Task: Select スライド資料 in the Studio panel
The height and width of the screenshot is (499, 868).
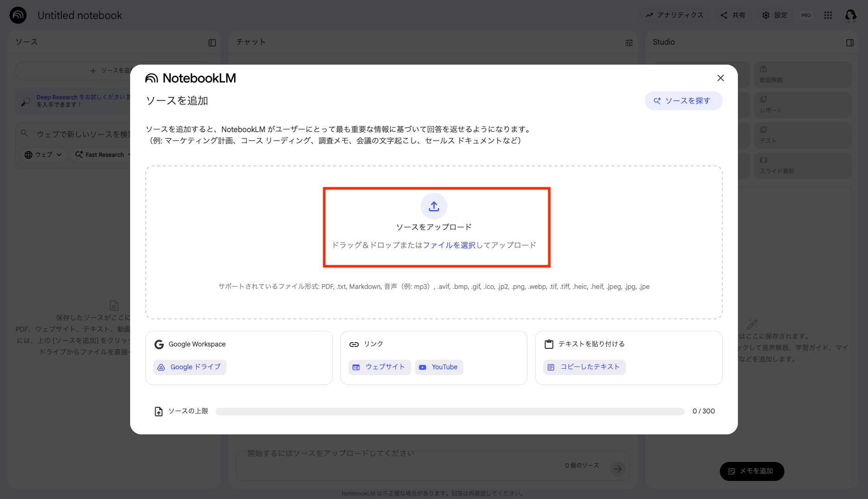Action: tap(802, 165)
